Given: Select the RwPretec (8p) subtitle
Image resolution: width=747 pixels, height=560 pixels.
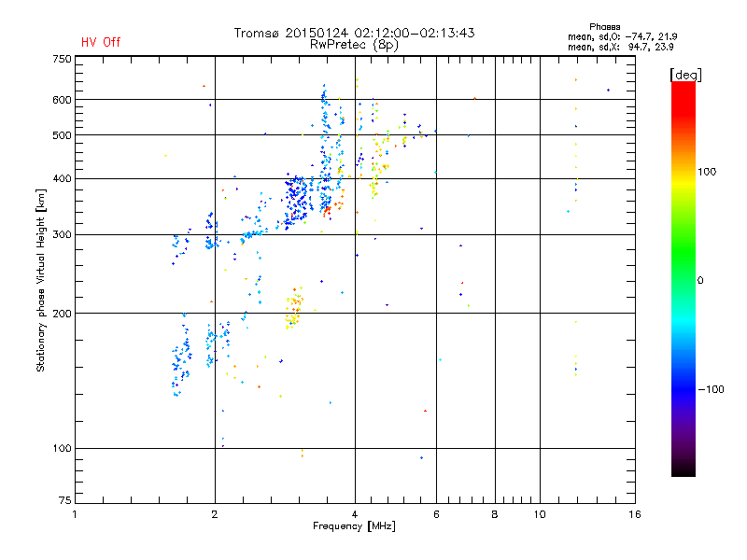Looking at the screenshot, I should pyautogui.click(x=354, y=44).
